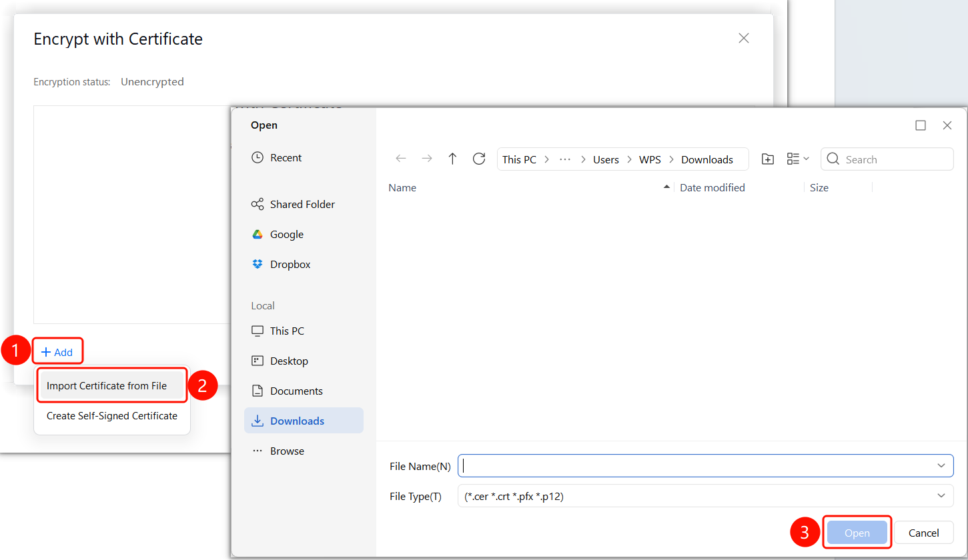Select Downloads in the sidebar
Screen dimensions: 968x560
pos(304,421)
